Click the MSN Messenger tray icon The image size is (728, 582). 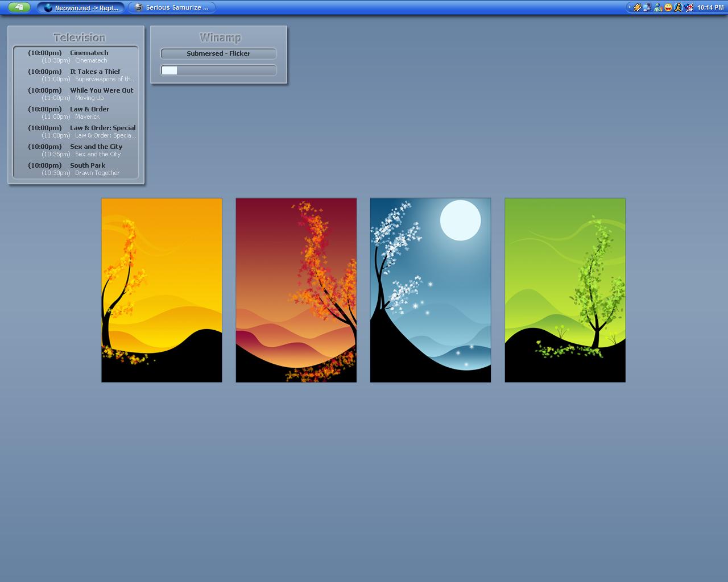coord(657,7)
